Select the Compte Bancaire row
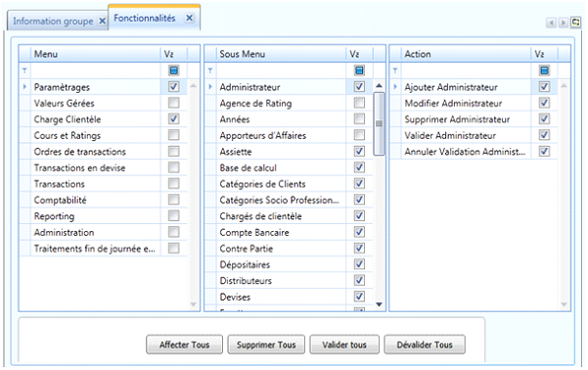Viewport: 588px width, 370px height. click(289, 232)
